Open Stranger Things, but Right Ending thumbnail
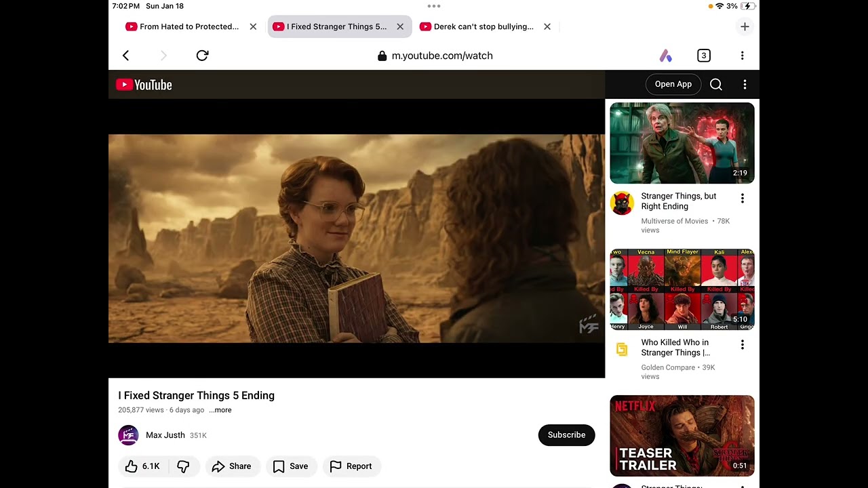This screenshot has height=488, width=868. (x=682, y=143)
